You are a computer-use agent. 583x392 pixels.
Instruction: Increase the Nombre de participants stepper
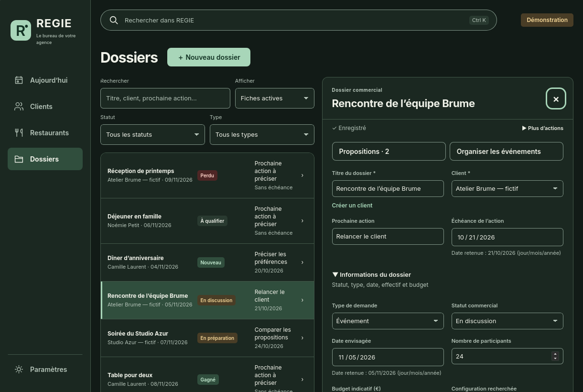(x=555, y=354)
